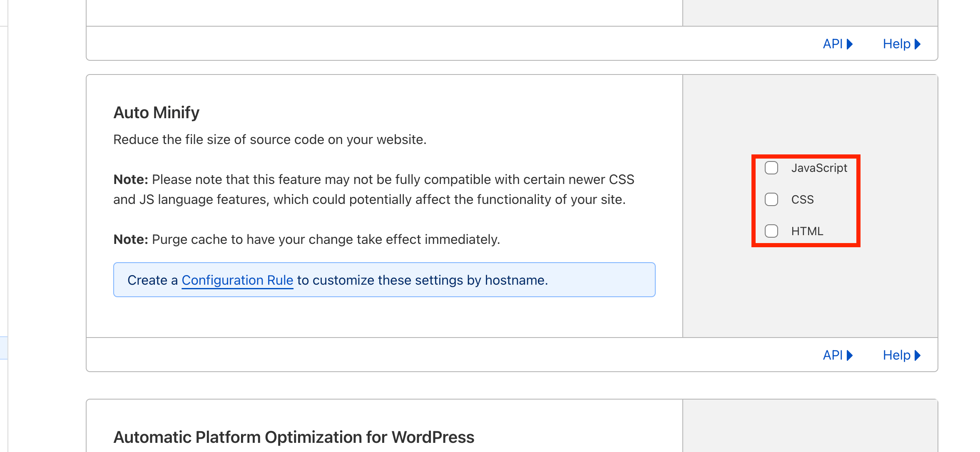The width and height of the screenshot is (980, 452).
Task: Enable JavaScript minify checkbox
Action: [x=771, y=168]
